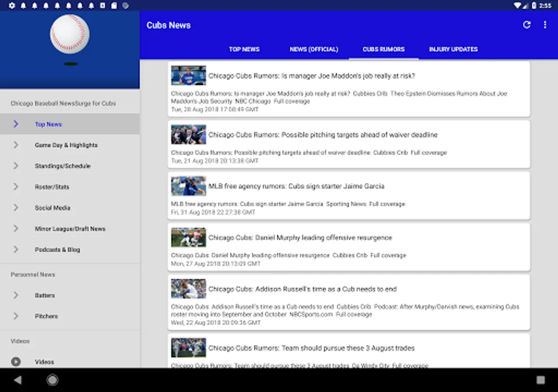
Task: Expand Batters chevron
Action: point(16,295)
